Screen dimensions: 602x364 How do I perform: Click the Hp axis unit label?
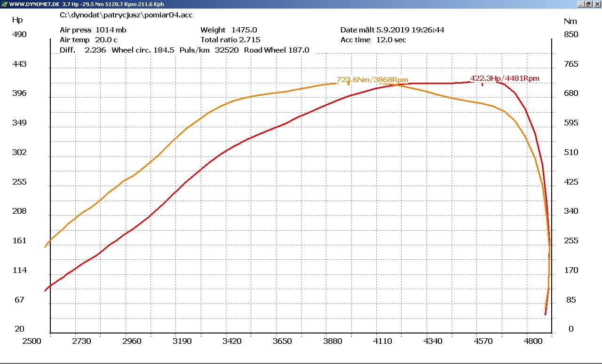click(x=17, y=20)
